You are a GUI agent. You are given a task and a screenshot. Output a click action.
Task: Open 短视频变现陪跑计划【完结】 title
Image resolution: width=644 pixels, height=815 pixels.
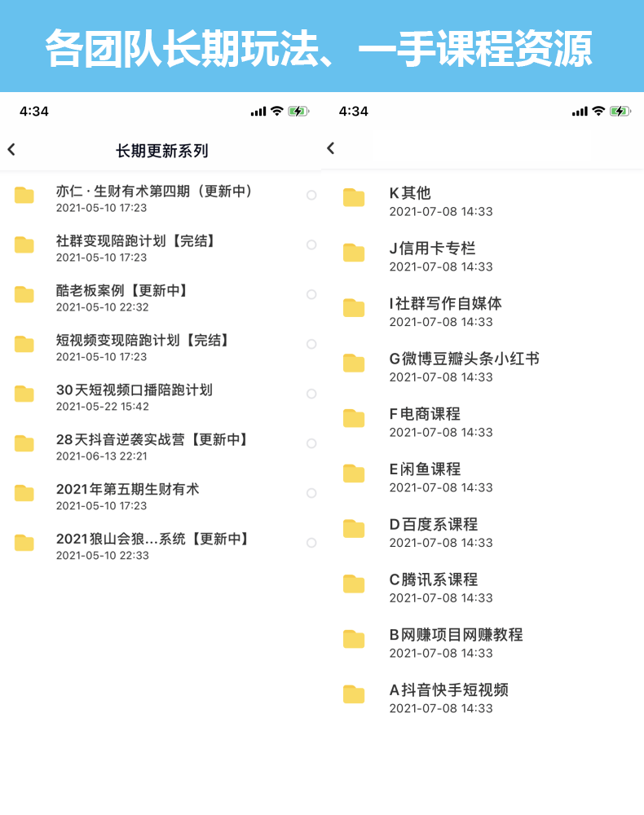(x=143, y=340)
